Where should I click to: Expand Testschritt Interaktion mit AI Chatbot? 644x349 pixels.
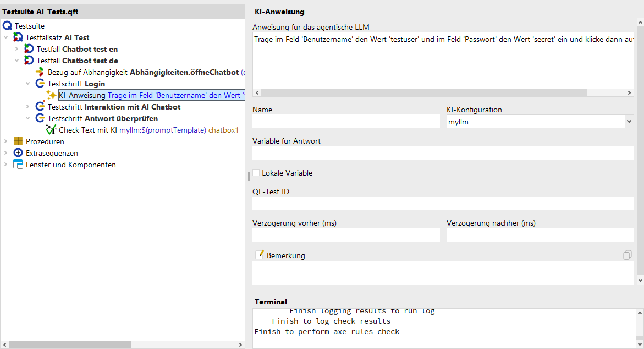coord(27,106)
